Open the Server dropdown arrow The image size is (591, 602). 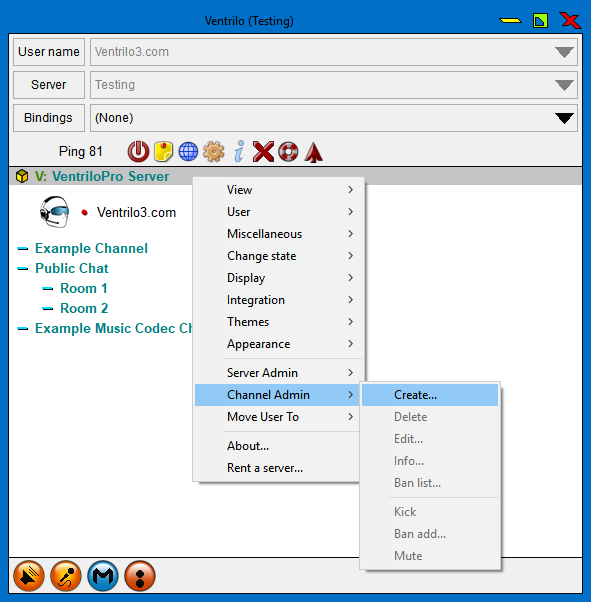[x=564, y=85]
